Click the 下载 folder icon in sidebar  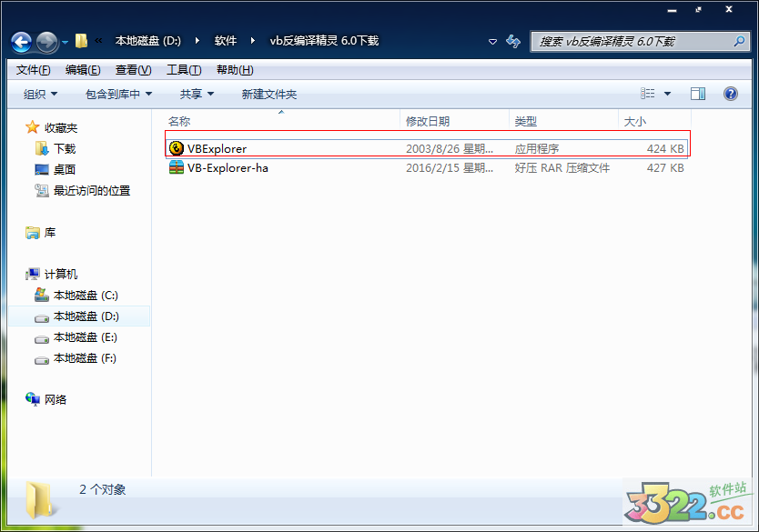[42, 148]
